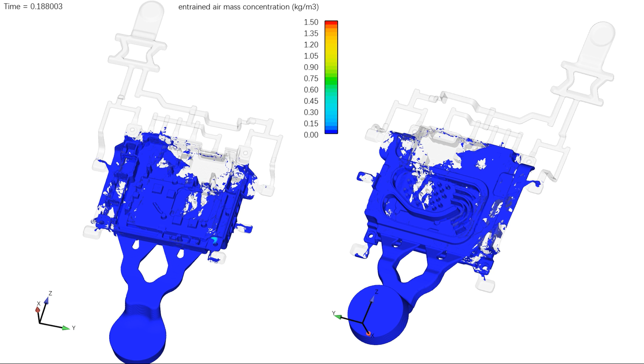
Task: Click the blue bottom of the color scale
Action: coord(331,131)
